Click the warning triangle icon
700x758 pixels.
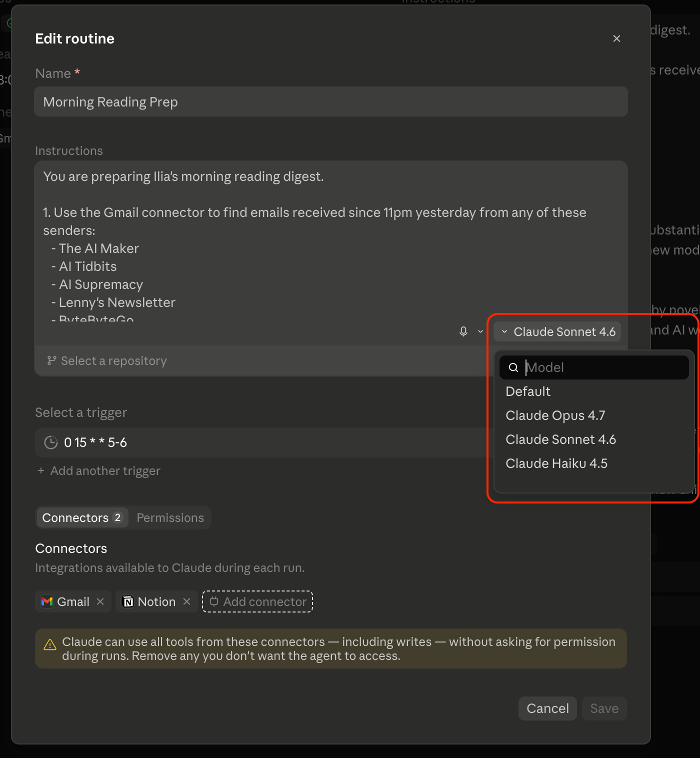(50, 644)
